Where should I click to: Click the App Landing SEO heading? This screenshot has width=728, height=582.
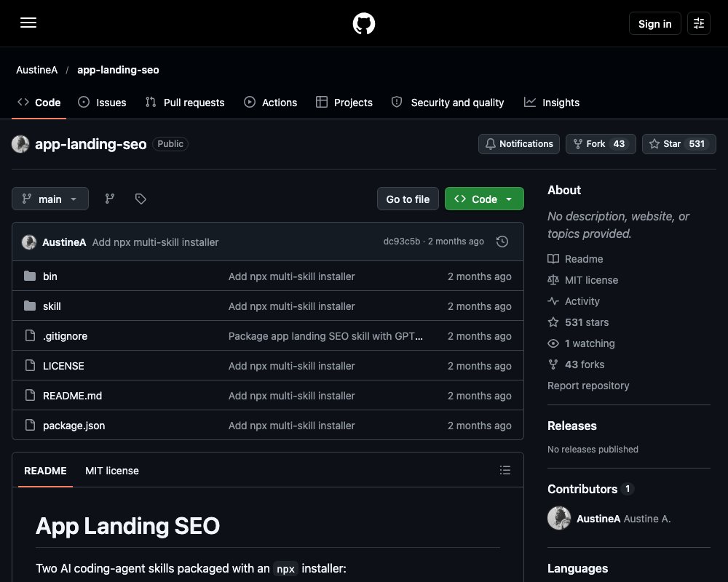pyautogui.click(x=127, y=526)
